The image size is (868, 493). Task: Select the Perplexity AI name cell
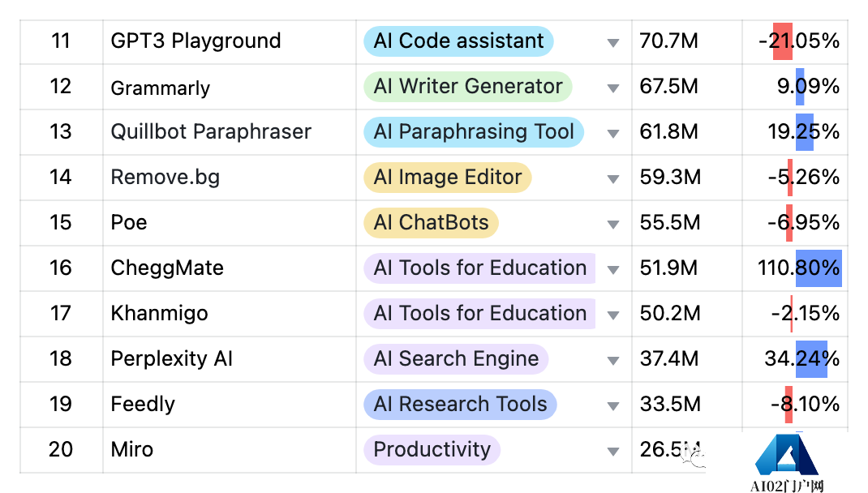172,358
